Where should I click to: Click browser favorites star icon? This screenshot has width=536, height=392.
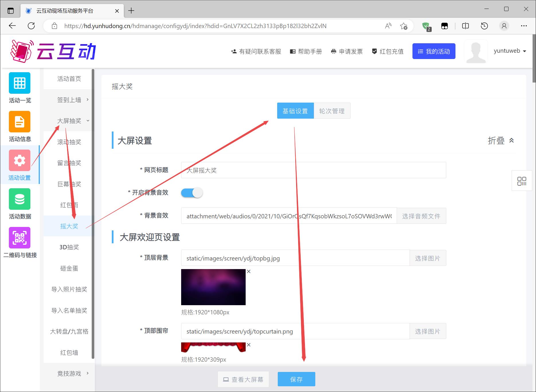(404, 26)
